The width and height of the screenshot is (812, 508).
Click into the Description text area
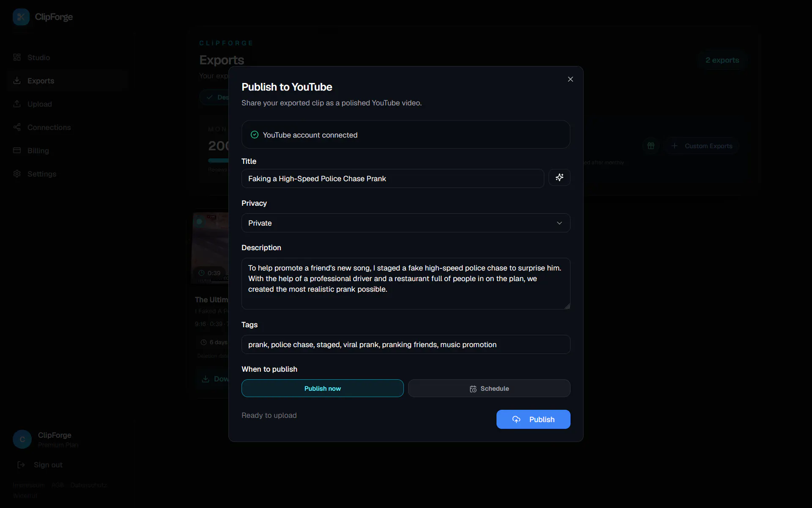coord(406,284)
